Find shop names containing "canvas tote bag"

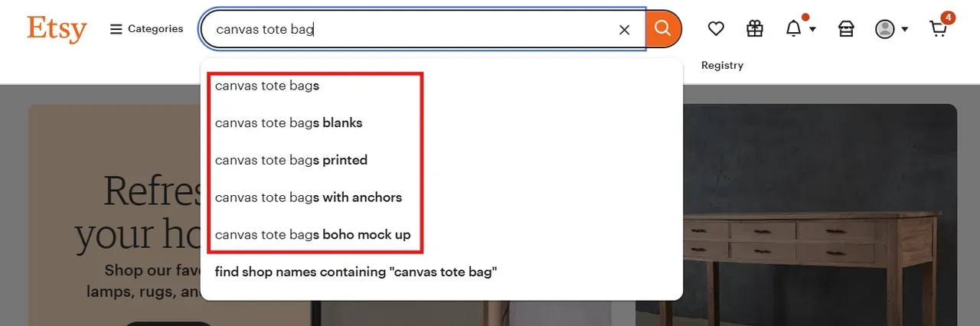point(356,272)
